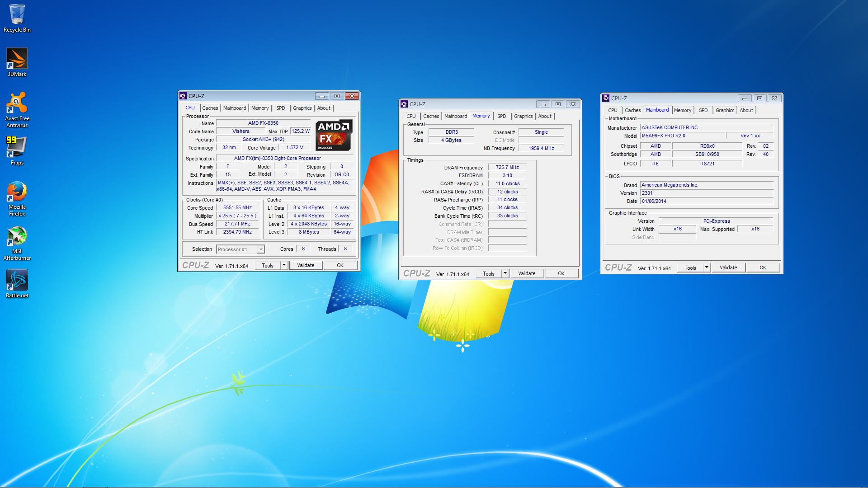Click Tools button in middle CPU-Z window
This screenshot has height=488, width=868.
coord(489,273)
